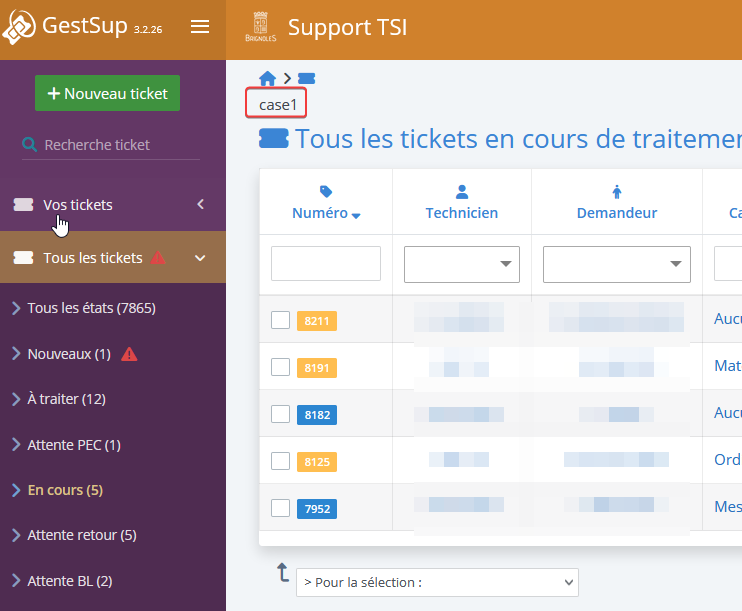
Task: Click the Brignoles crest logo
Action: (x=261, y=27)
